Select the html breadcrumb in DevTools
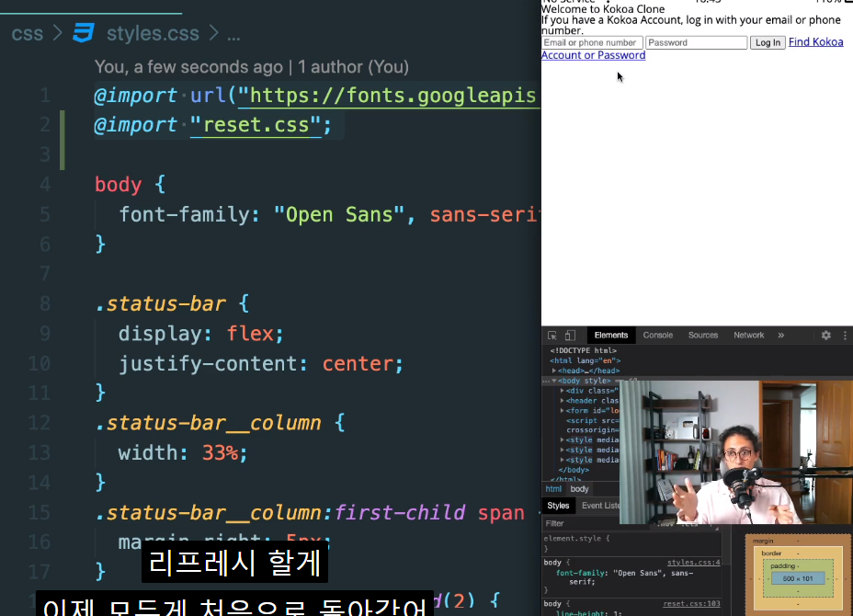Screen dimensions: 853x616 point(553,489)
